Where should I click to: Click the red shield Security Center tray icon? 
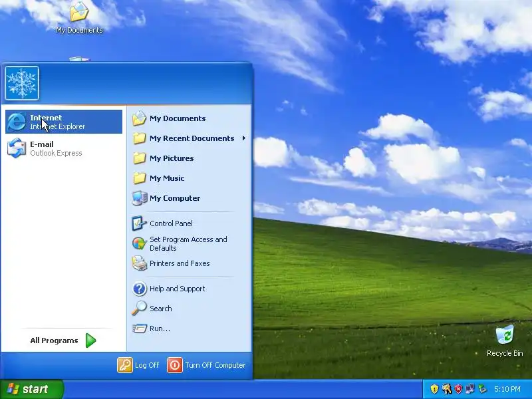tap(458, 389)
